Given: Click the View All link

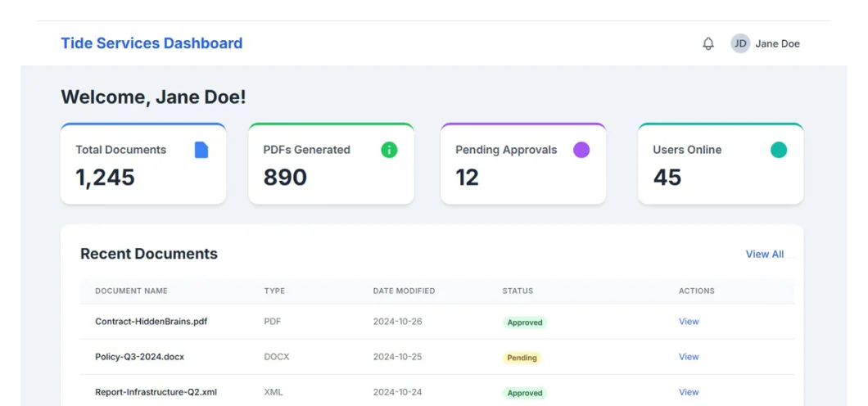Looking at the screenshot, I should 764,254.
